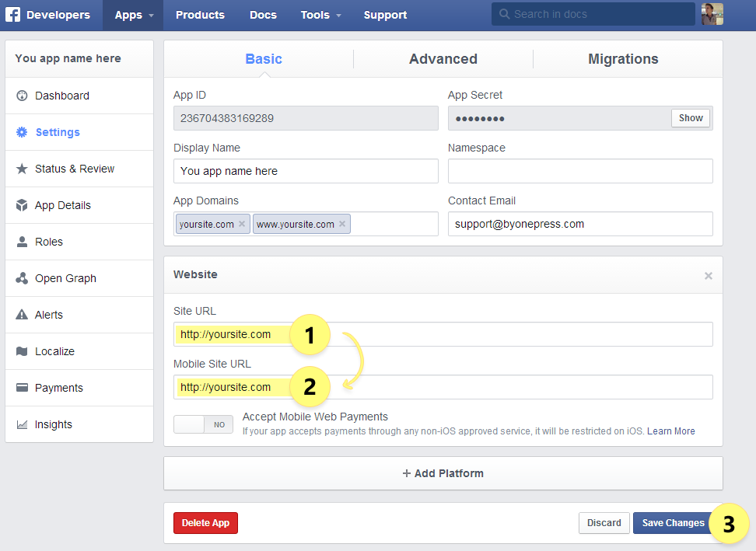The width and height of the screenshot is (756, 551).
Task: Click the App Details box icon
Action: [22, 205]
